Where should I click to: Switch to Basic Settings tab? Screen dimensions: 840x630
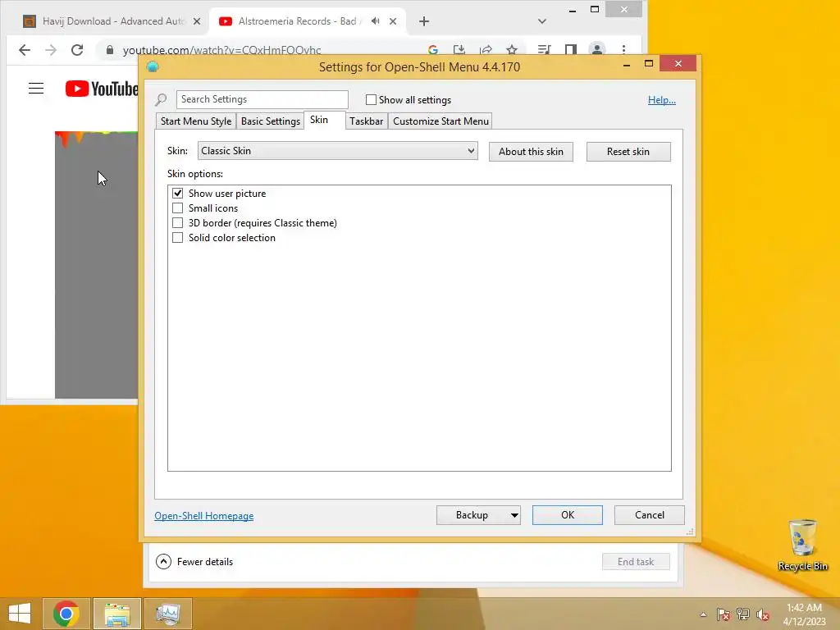[x=271, y=121]
